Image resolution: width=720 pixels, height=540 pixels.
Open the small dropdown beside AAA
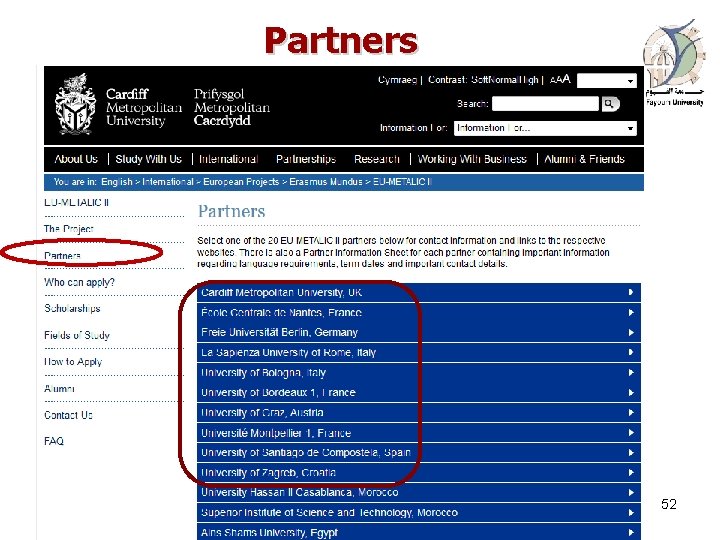607,81
